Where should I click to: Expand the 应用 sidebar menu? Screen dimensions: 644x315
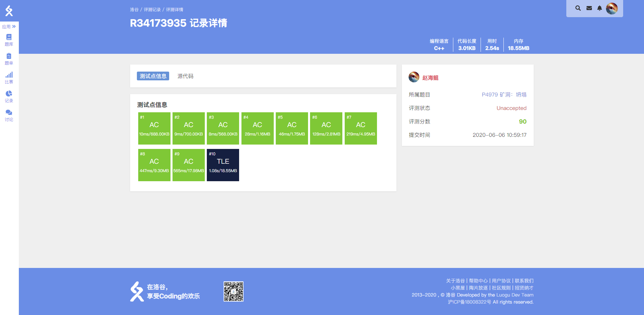(x=9, y=27)
